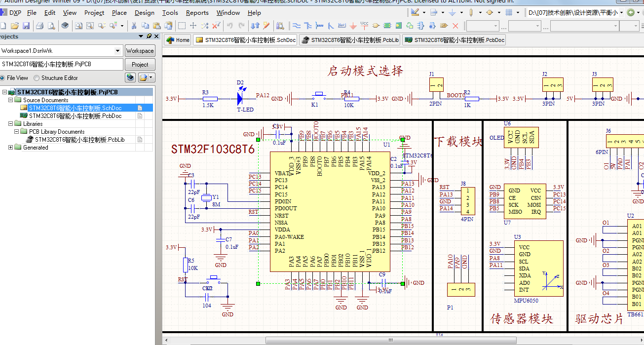Select the File View radio button
Screen dimensions: 644x345
click(x=2, y=78)
